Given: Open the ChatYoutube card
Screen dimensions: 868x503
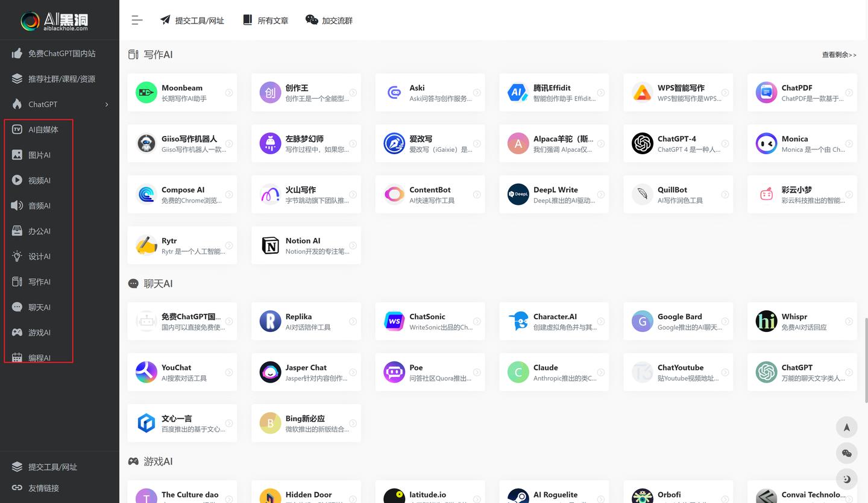Looking at the screenshot, I should (x=678, y=372).
